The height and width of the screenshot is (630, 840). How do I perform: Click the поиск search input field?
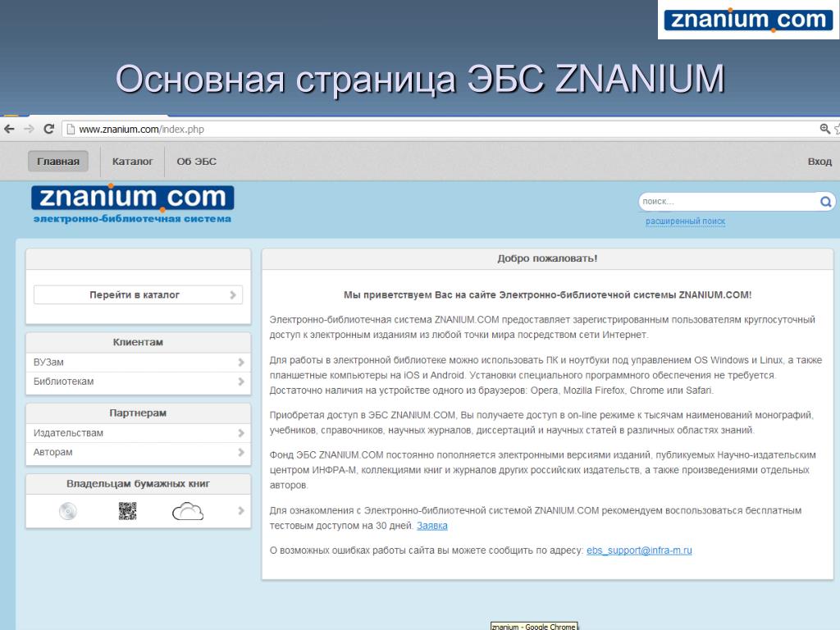(x=728, y=202)
